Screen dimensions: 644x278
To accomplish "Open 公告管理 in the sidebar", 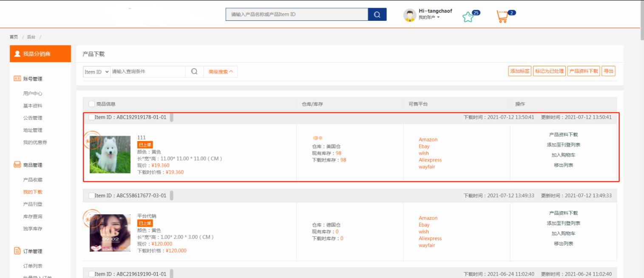I will pyautogui.click(x=33, y=118).
